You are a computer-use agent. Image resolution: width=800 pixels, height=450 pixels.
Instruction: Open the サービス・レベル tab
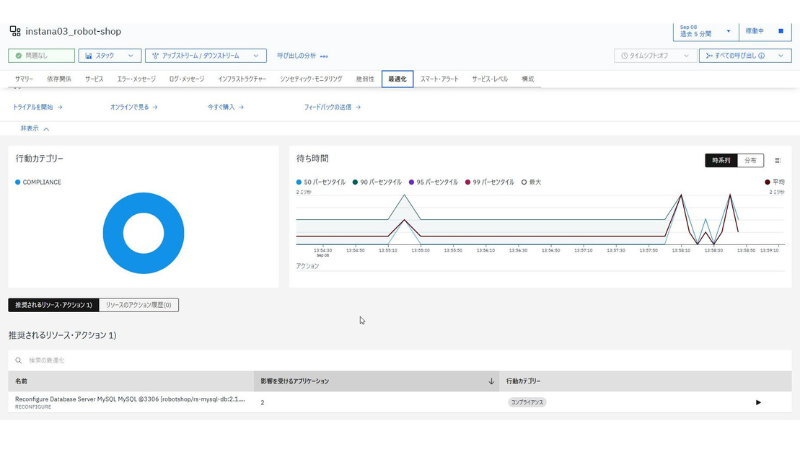tap(490, 79)
